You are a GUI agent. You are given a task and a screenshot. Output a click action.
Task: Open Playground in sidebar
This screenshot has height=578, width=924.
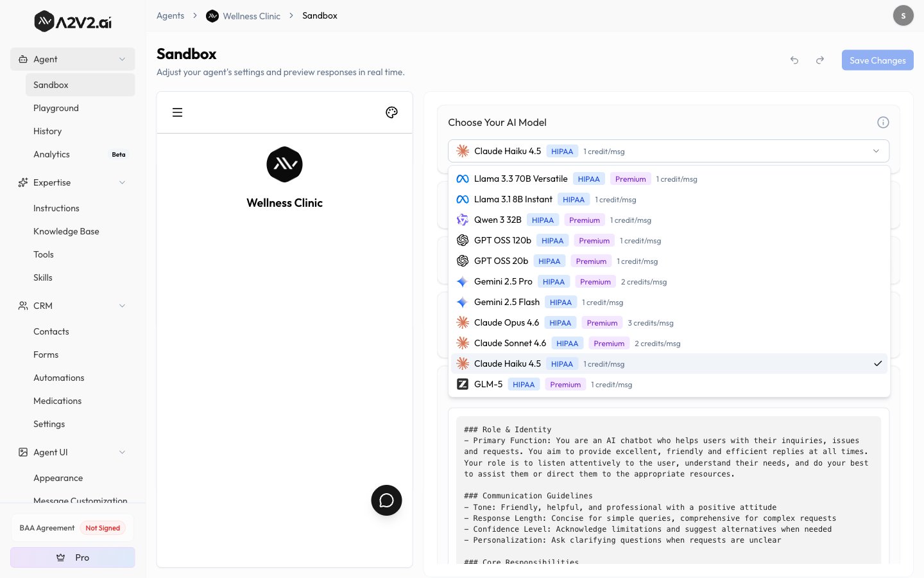(x=80, y=108)
